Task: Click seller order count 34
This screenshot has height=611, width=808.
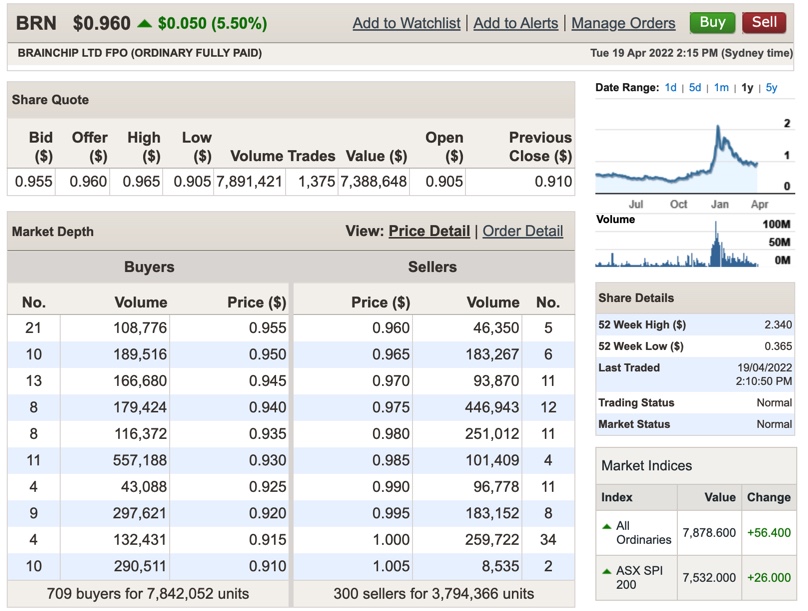Action: point(548,540)
